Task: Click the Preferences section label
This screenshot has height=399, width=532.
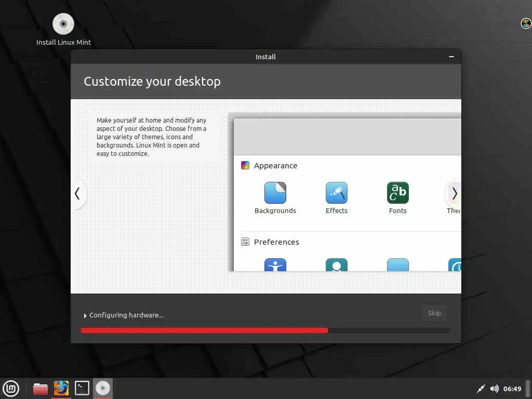Action: coord(276,242)
